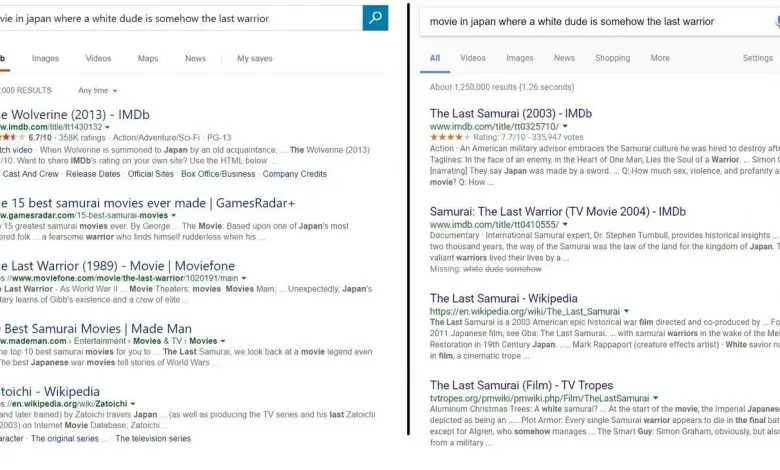Viewport: 780px width, 470px height.
Task: Click the GamesRadar+ best samurai movies result
Action: tap(148, 202)
